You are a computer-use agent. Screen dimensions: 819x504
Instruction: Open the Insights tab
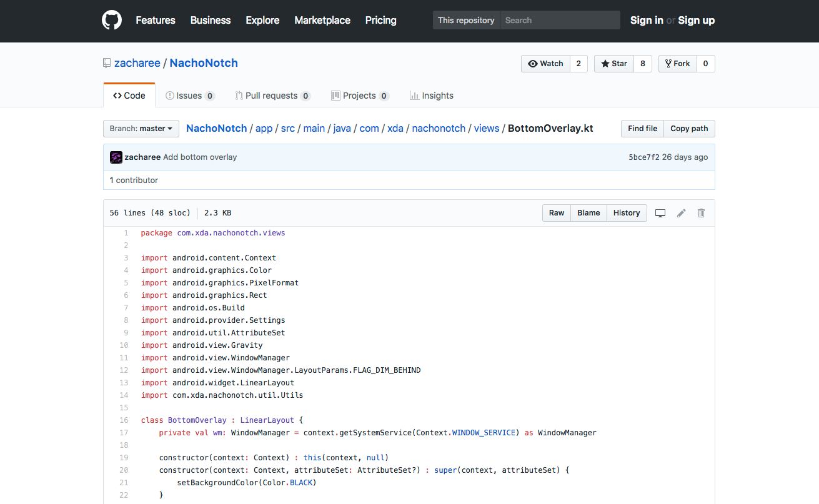[431, 96]
